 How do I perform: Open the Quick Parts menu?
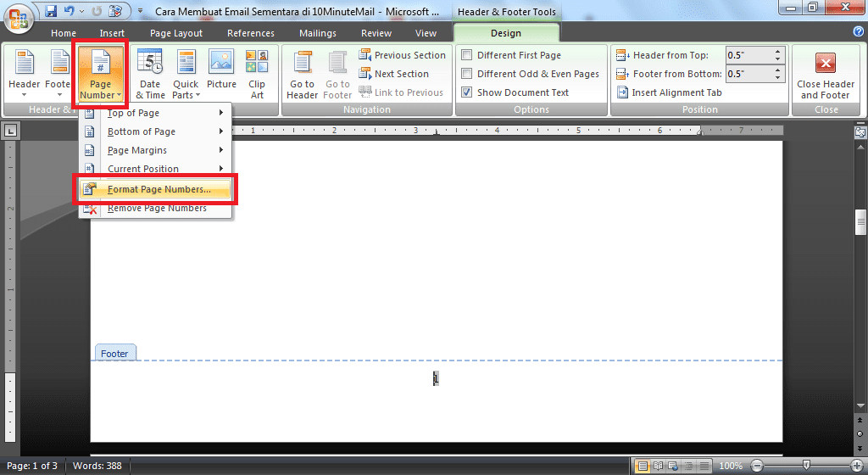186,74
